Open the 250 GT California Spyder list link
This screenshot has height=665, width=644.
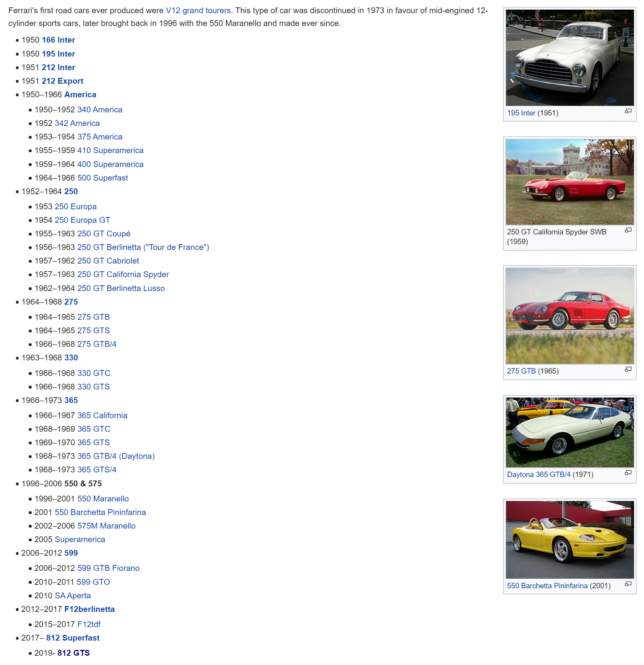pos(123,274)
